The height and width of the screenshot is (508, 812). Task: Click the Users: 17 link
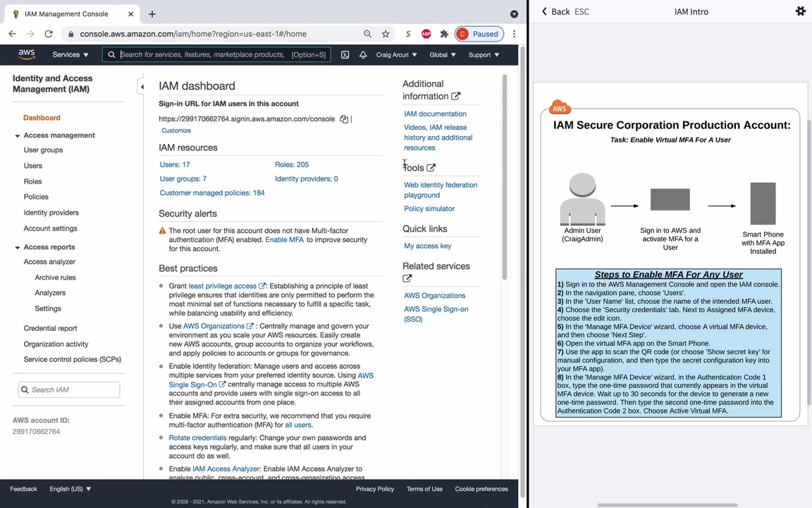[x=175, y=164]
